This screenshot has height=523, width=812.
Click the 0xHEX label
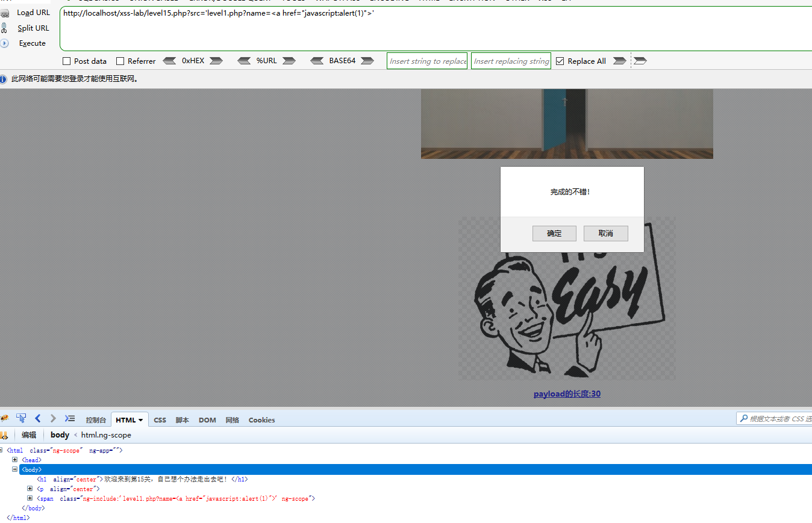pyautogui.click(x=193, y=61)
